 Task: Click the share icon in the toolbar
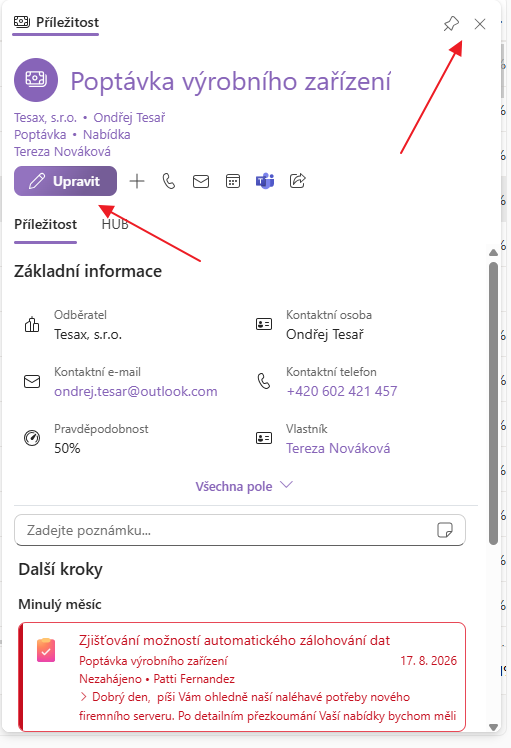297,181
